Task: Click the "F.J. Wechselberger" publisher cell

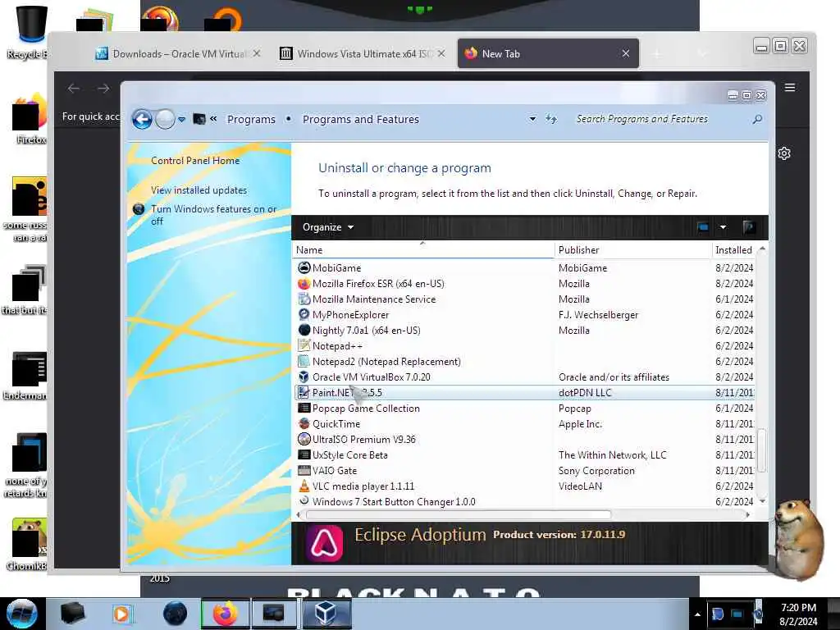Action: pos(598,315)
